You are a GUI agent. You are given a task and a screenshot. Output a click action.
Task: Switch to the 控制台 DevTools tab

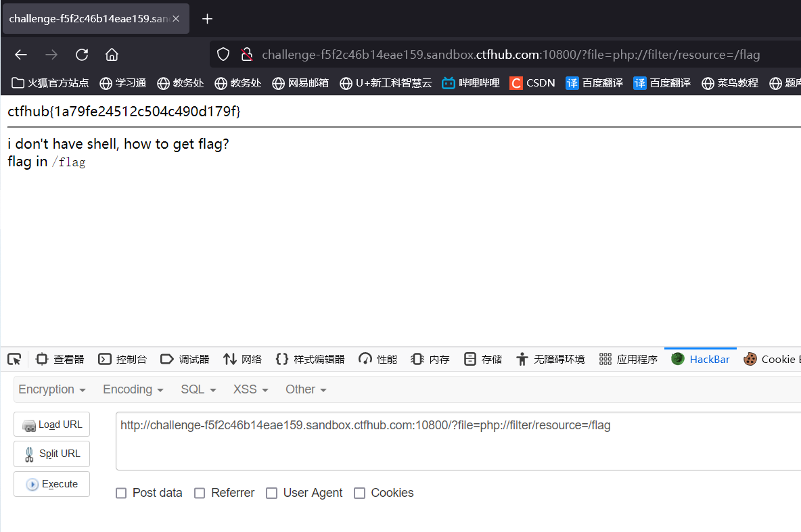[x=122, y=359]
